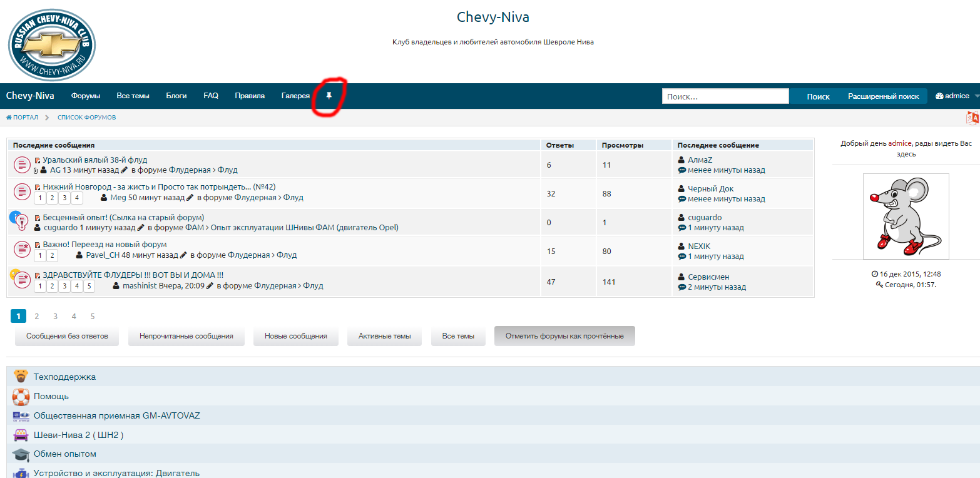
Task: Go to Блоги in the navigation bar
Action: (x=176, y=96)
